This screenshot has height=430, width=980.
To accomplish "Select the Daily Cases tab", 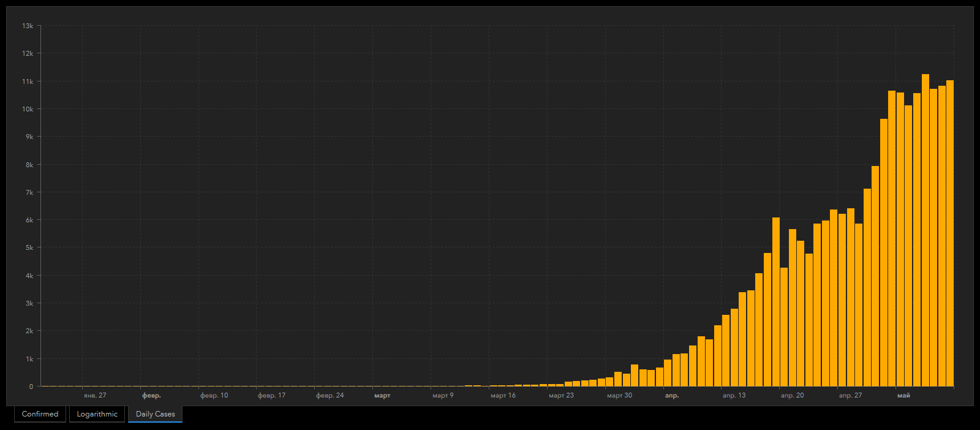I will coord(155,414).
